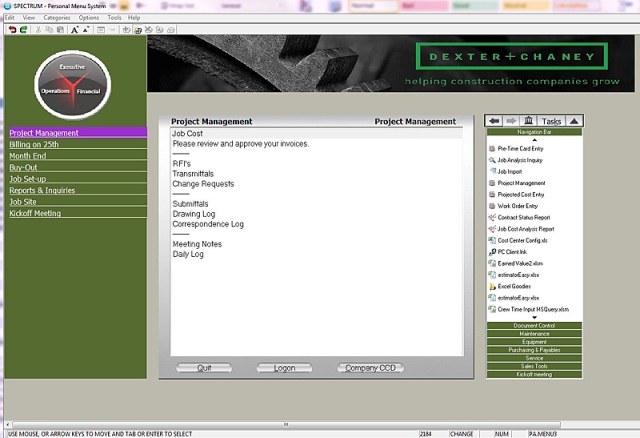Click the red undo arrow icon
The width and height of the screenshot is (640, 438).
pos(12,29)
